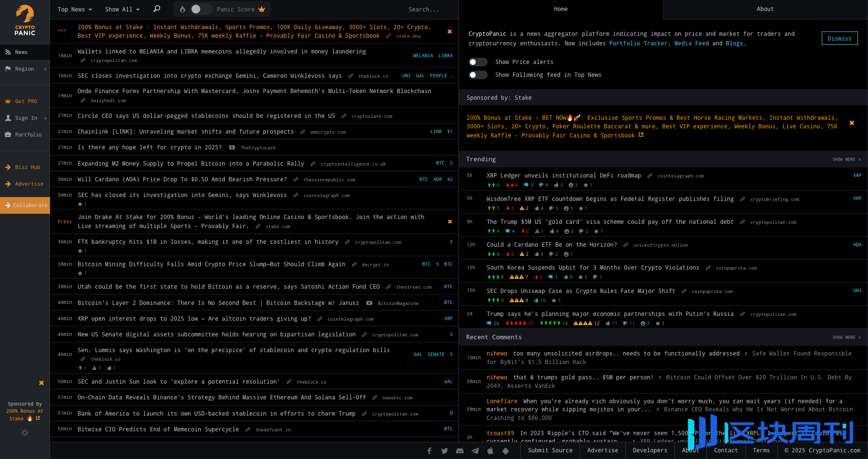Click the MELANIA currency tag
Image resolution: width=868 pixels, height=459 pixels.
coord(423,56)
